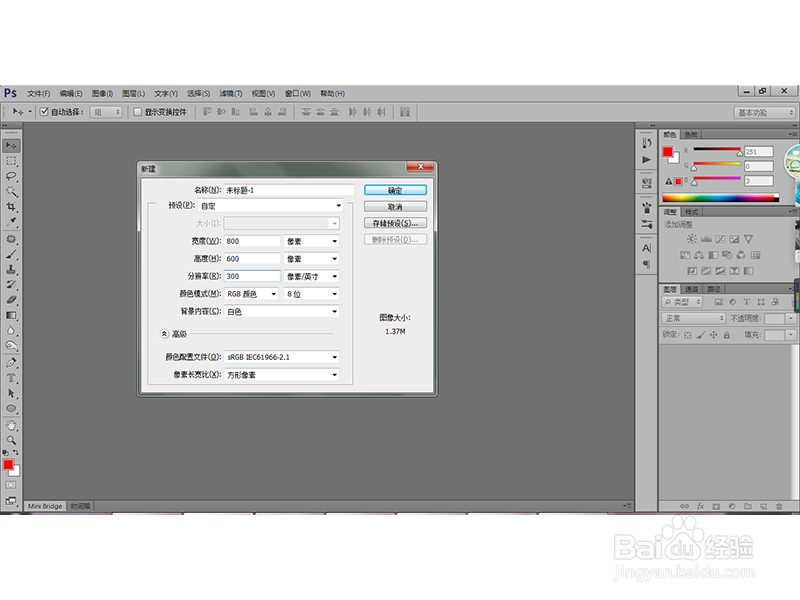This screenshot has width=800, height=600.
Task: Open the sRGB color profile dropdown
Action: point(282,357)
